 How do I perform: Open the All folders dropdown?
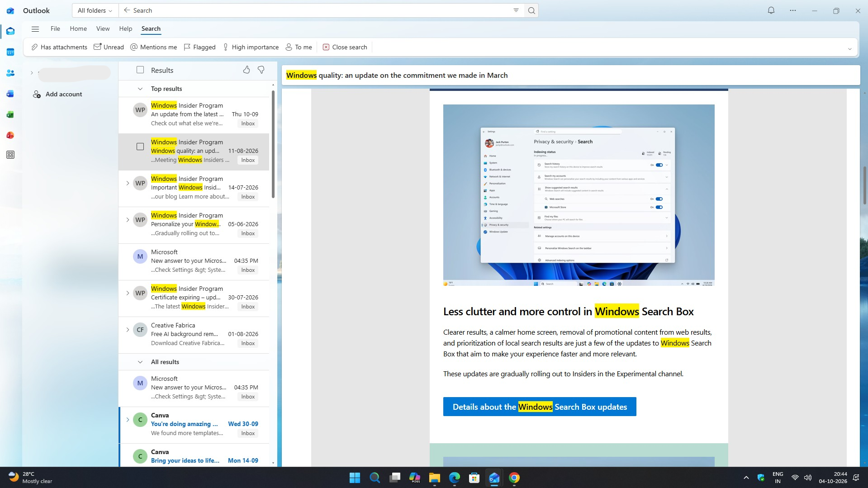point(95,10)
